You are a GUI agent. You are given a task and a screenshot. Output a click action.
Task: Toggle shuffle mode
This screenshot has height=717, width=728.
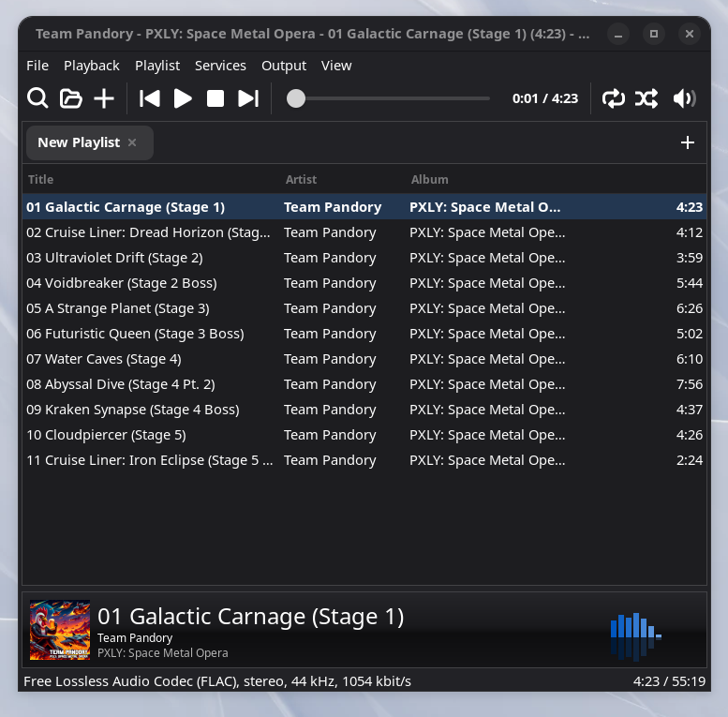click(646, 98)
